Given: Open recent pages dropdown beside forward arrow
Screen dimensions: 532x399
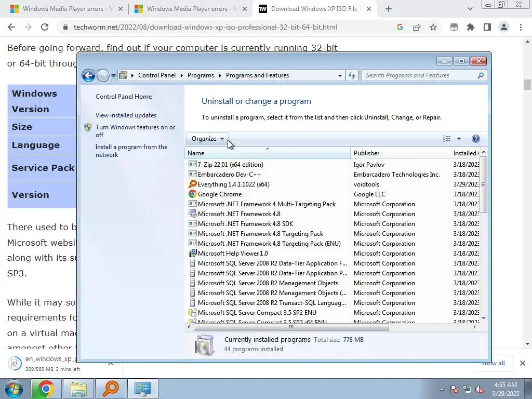Looking at the screenshot, I should click(x=113, y=76).
